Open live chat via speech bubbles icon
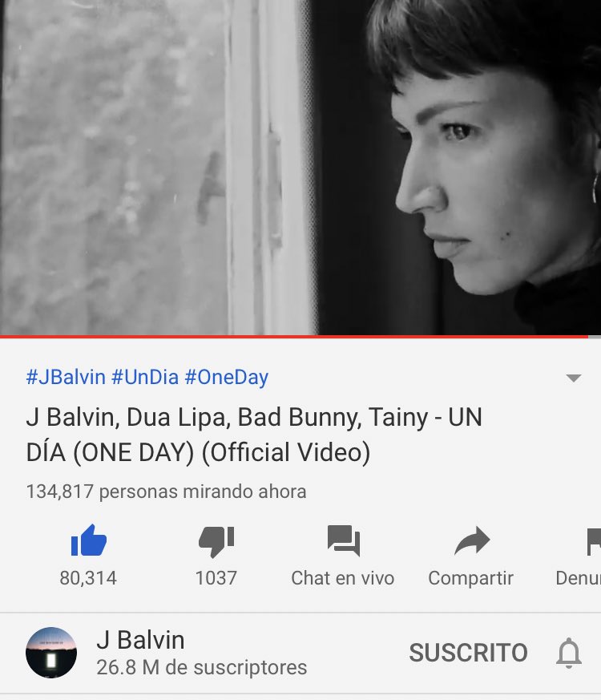 click(x=344, y=540)
